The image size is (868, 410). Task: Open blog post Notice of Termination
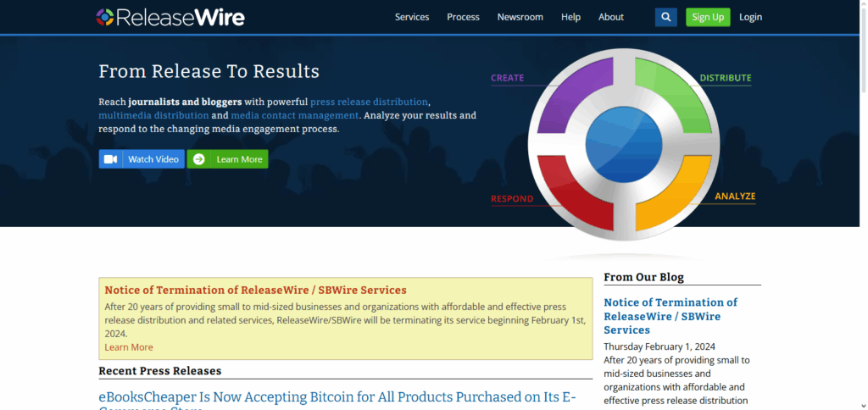click(x=670, y=316)
